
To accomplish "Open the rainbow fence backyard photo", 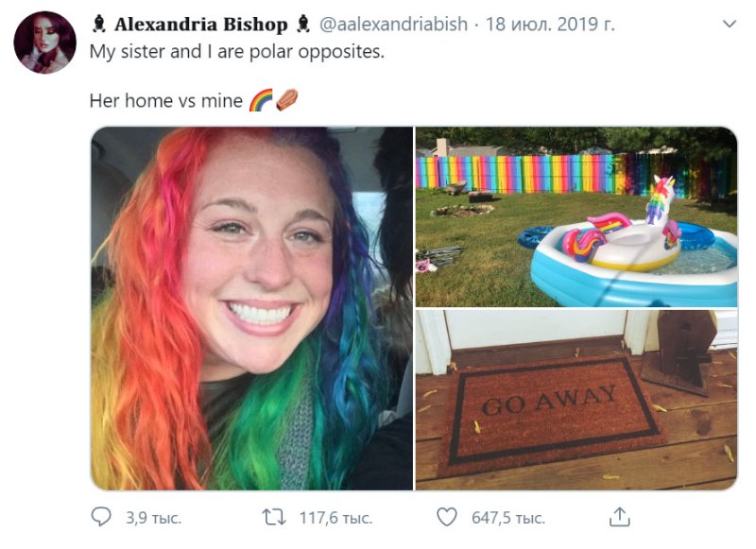I will 576,216.
